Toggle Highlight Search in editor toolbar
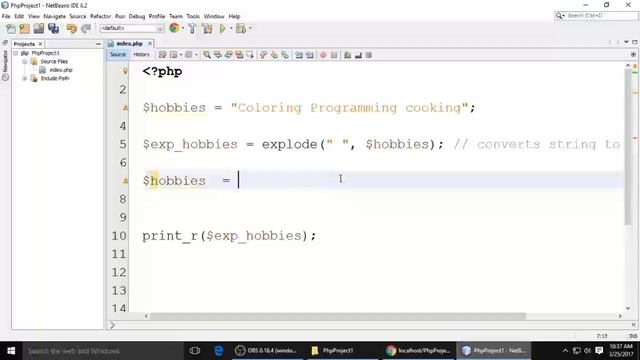 239,55
